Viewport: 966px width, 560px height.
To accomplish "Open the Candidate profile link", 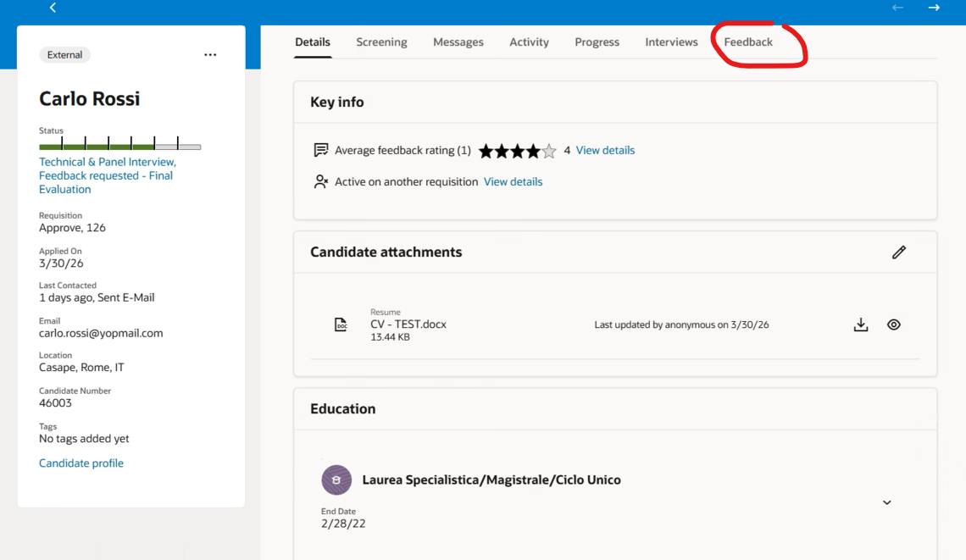I will point(81,463).
